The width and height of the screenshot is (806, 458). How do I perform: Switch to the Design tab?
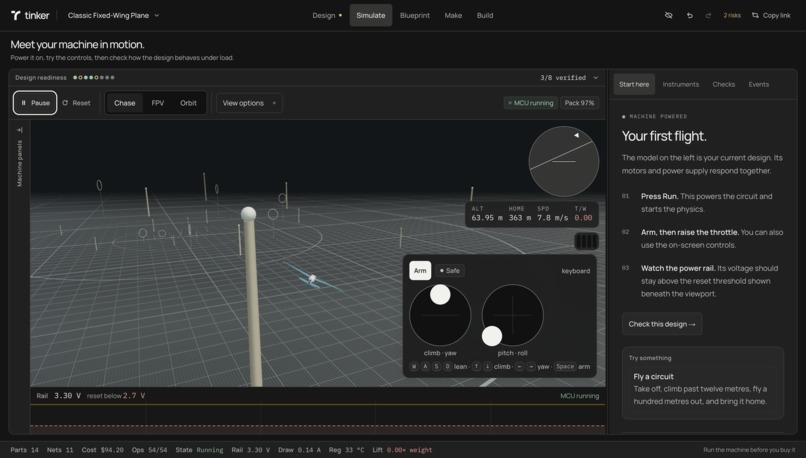(x=327, y=15)
